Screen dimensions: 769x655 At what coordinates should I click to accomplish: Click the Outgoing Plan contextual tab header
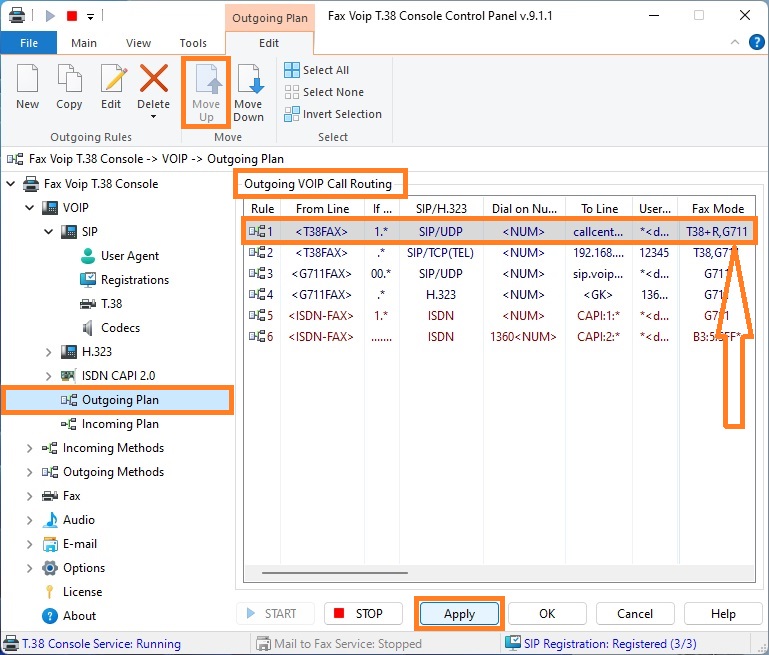(270, 18)
